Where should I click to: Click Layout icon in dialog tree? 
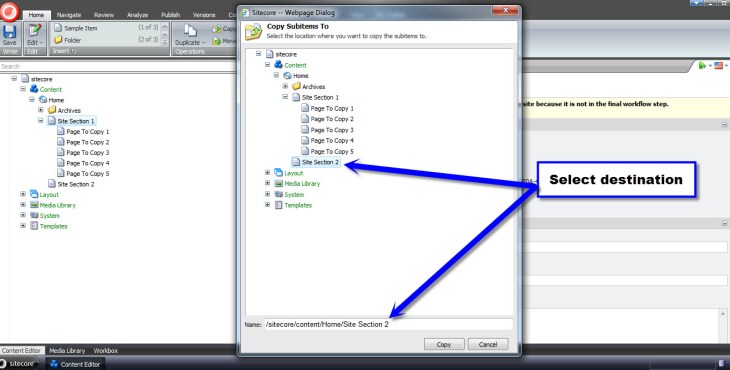tap(278, 173)
